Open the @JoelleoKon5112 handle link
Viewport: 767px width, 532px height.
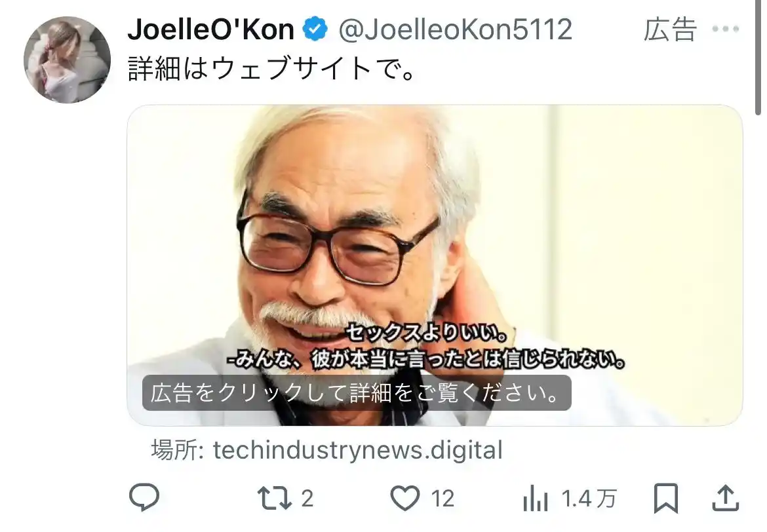456,29
